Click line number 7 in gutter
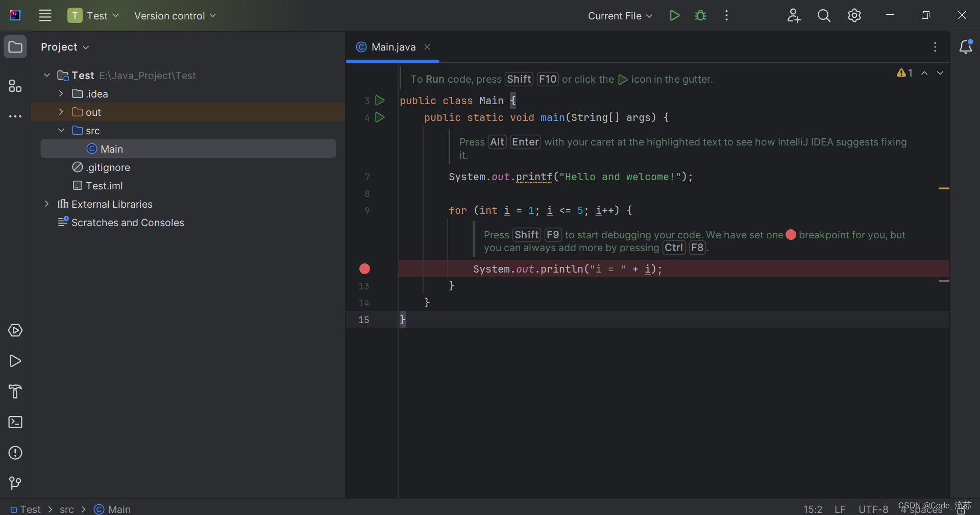 367,177
